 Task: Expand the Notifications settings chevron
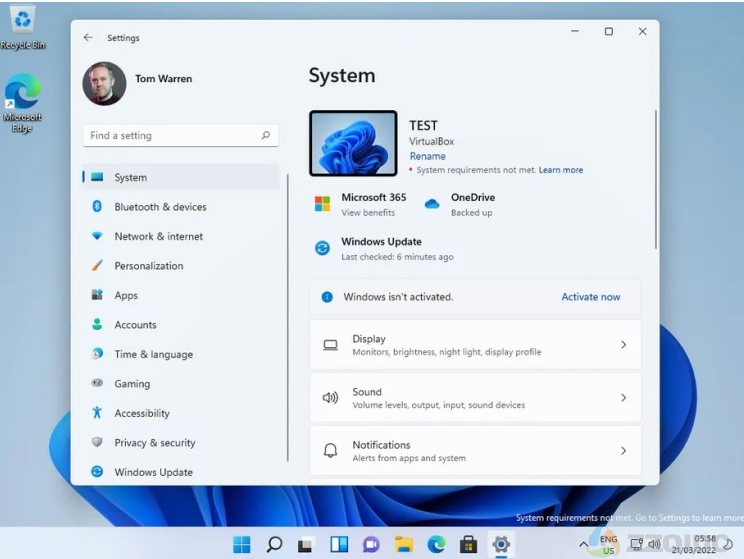pos(623,451)
